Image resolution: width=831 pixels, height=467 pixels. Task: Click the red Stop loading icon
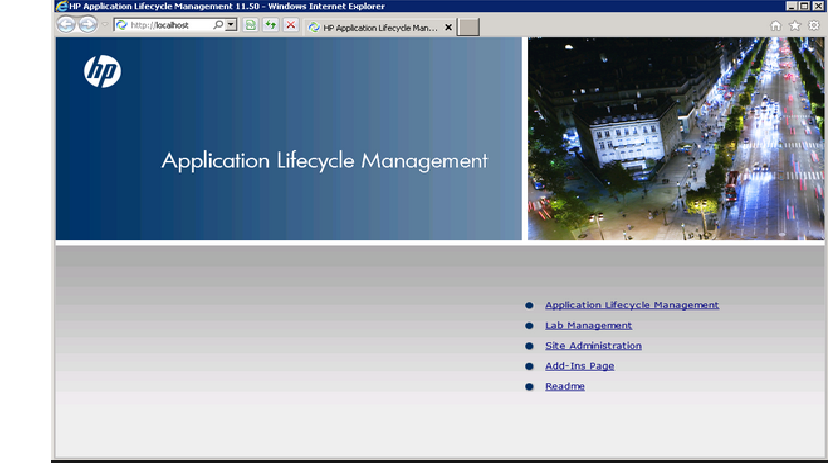coord(291,25)
